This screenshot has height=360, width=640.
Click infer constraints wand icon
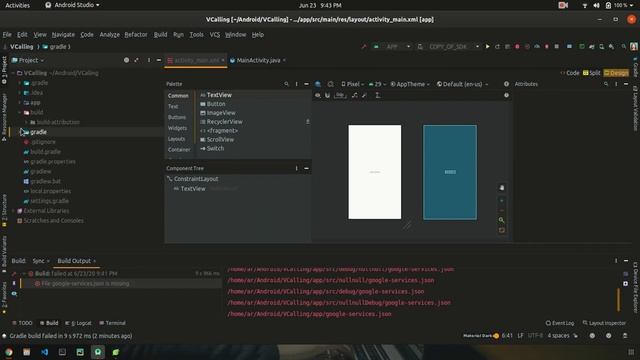click(x=364, y=96)
